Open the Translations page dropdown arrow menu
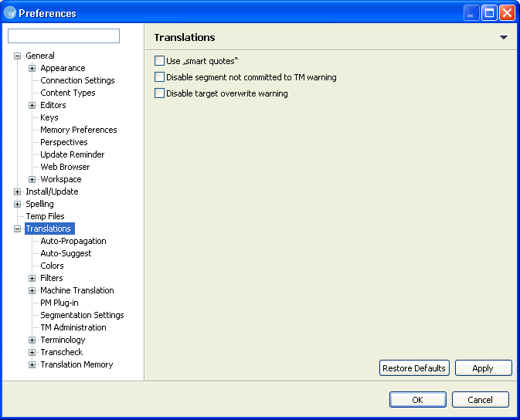The image size is (520, 420). (504, 38)
